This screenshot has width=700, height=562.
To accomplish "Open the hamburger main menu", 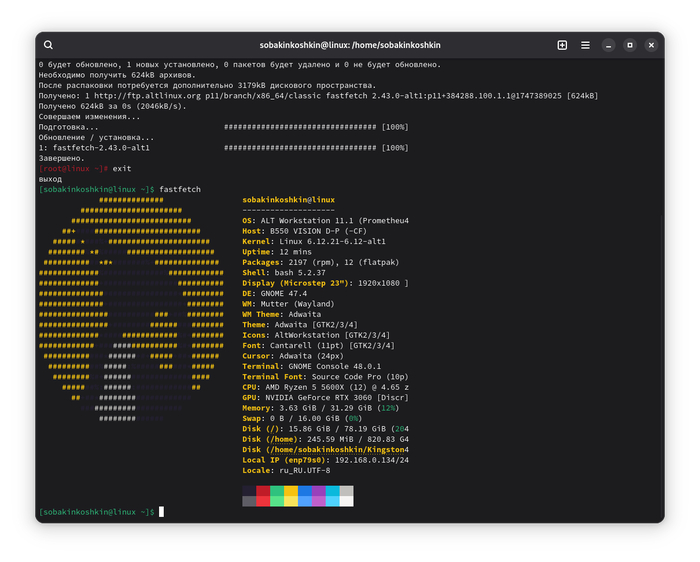I will pyautogui.click(x=585, y=45).
